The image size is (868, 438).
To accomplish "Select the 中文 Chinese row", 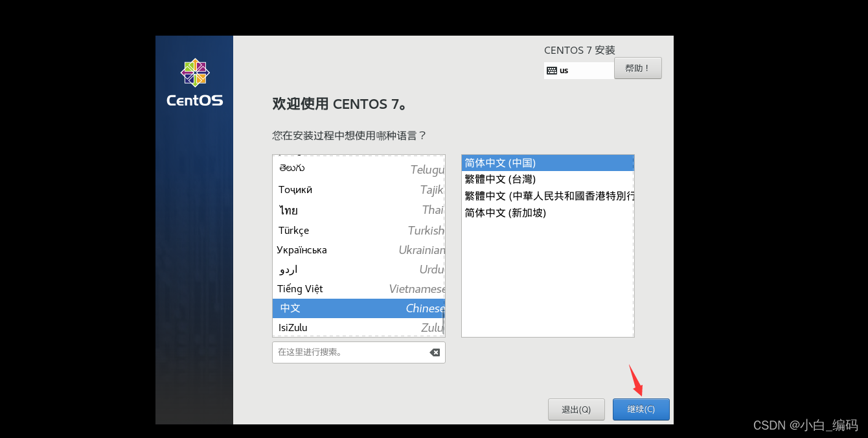I will pyautogui.click(x=359, y=308).
